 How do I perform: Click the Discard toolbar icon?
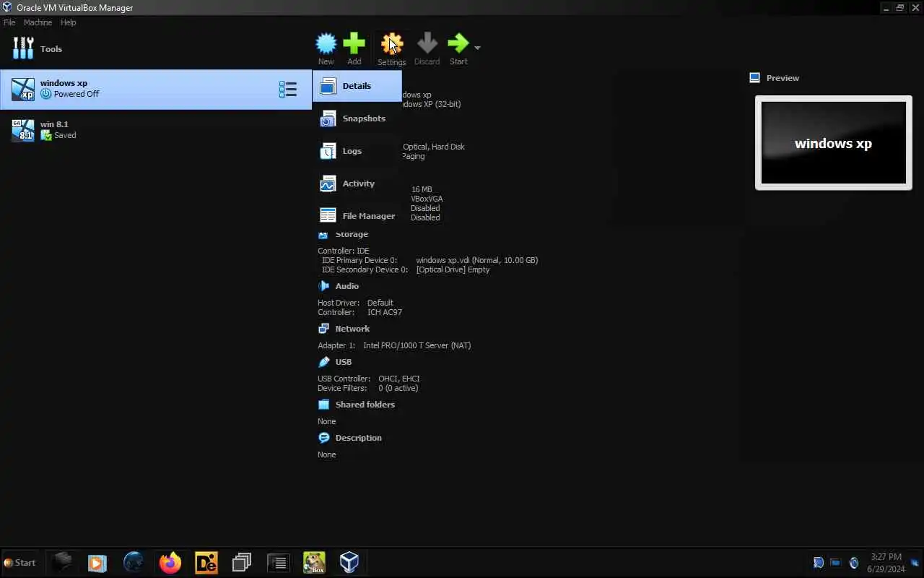click(x=427, y=44)
